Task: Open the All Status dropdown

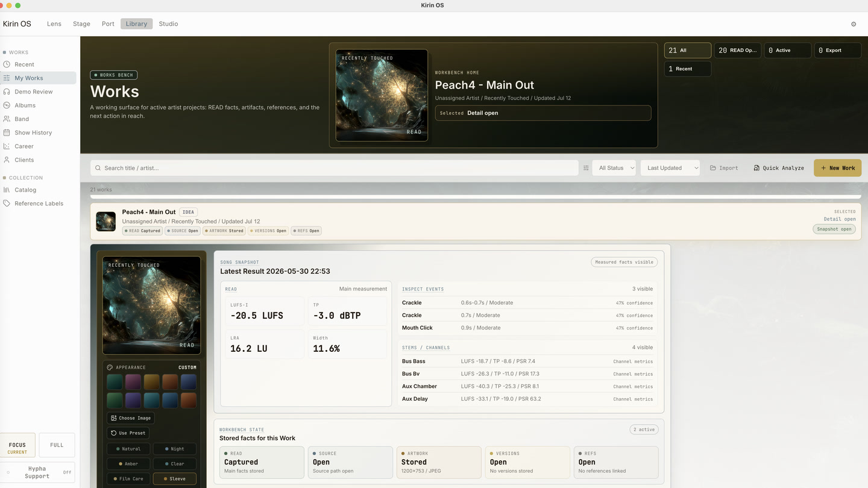Action: (614, 168)
